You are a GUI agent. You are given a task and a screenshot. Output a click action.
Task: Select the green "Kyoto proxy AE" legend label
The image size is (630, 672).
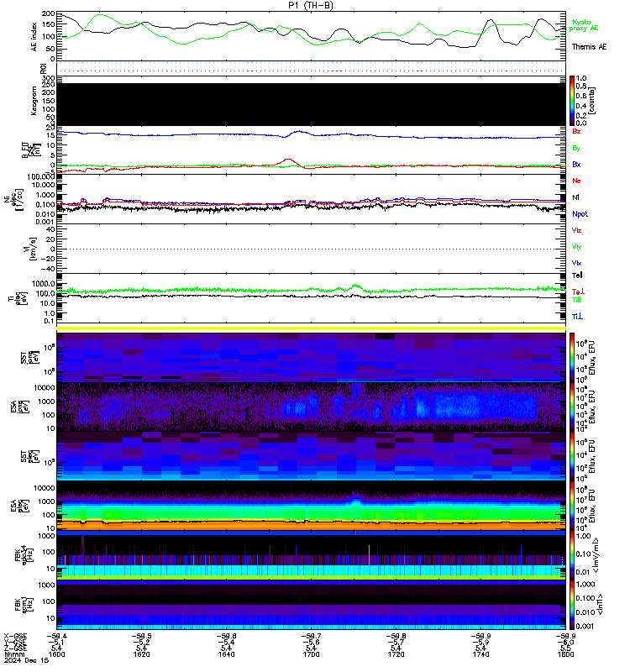coord(583,25)
